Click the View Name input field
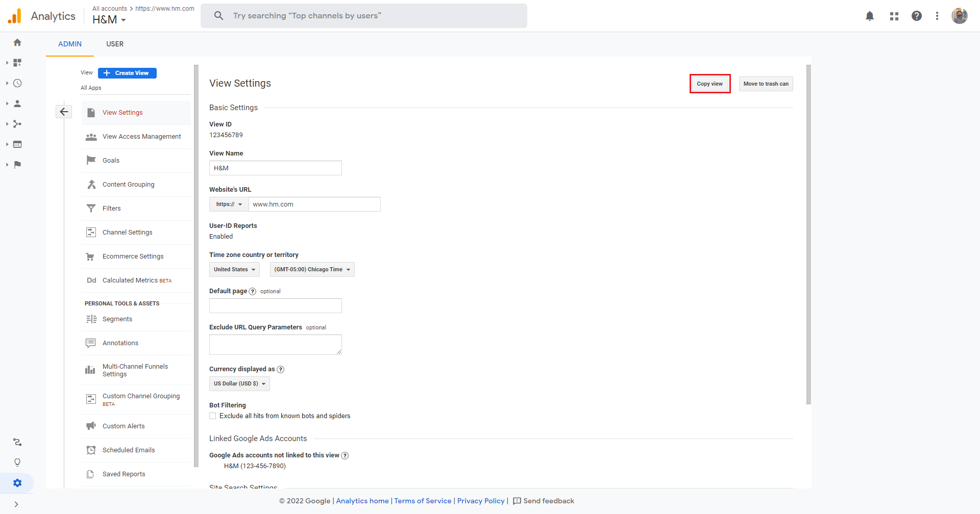 (276, 168)
